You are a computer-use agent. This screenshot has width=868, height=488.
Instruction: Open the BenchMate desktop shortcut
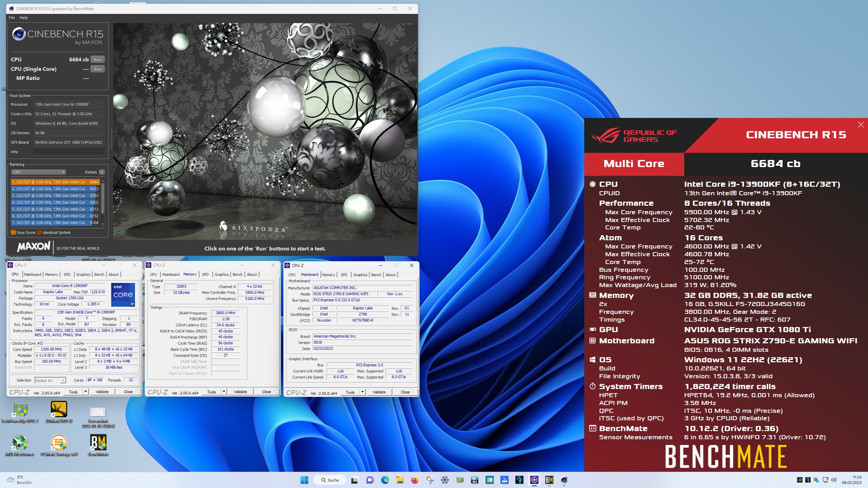tap(98, 446)
